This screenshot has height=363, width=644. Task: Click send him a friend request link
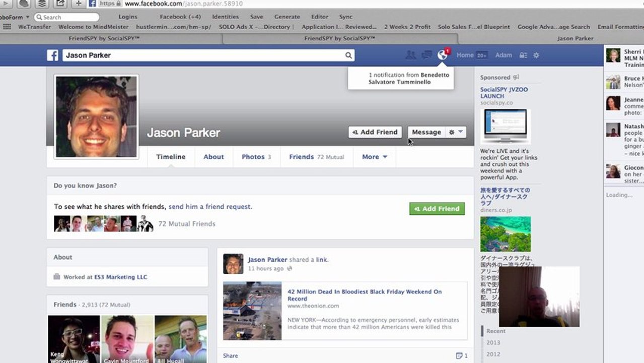[x=209, y=207]
